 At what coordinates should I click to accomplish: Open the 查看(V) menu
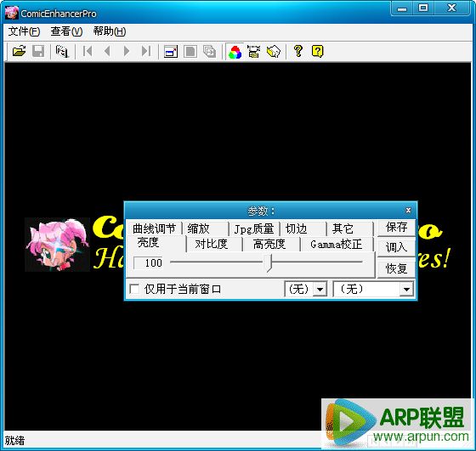click(66, 31)
